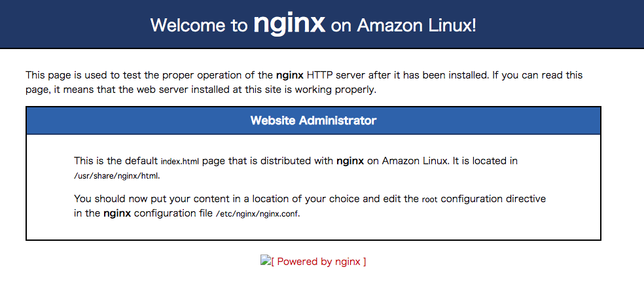Image resolution: width=644 pixels, height=301 pixels.
Task: Click bold nginx before "on Amazon Linux. It"
Action: tap(350, 160)
